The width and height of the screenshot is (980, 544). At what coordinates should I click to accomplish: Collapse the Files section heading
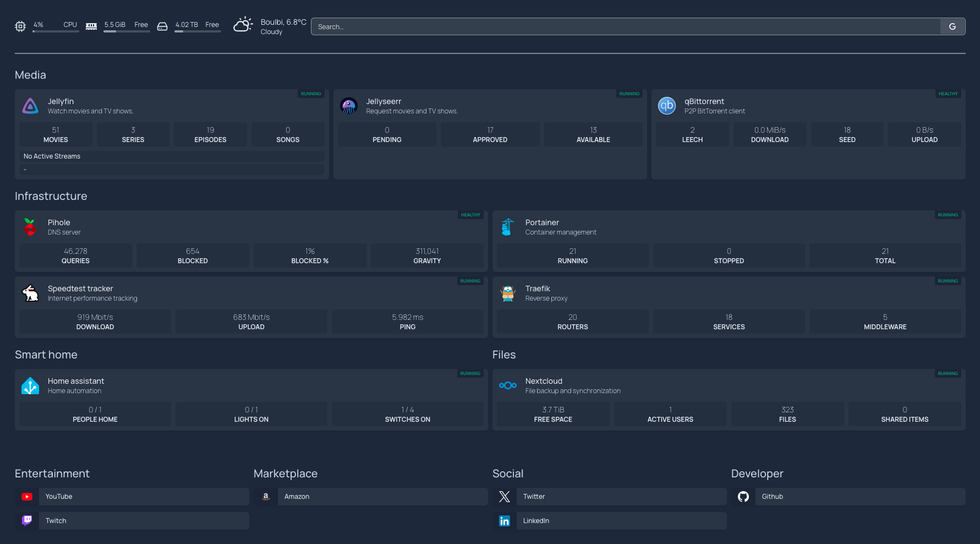pos(504,355)
